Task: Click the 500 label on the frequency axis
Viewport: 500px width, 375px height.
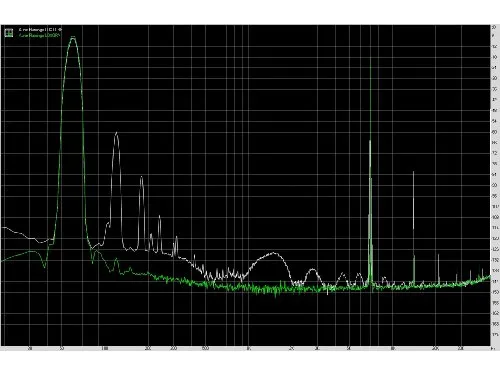Action: 205,348
